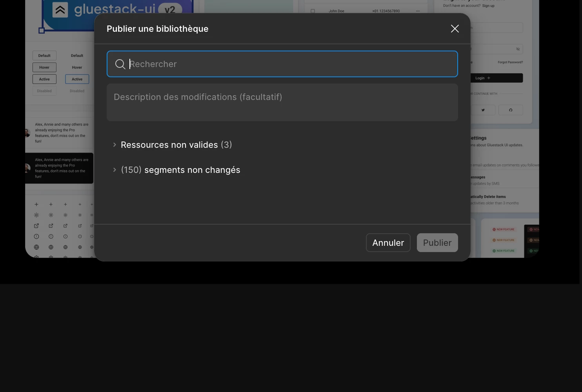Click the red NEW FEATURE badge
Screen dimensions: 582x392
[504, 229]
